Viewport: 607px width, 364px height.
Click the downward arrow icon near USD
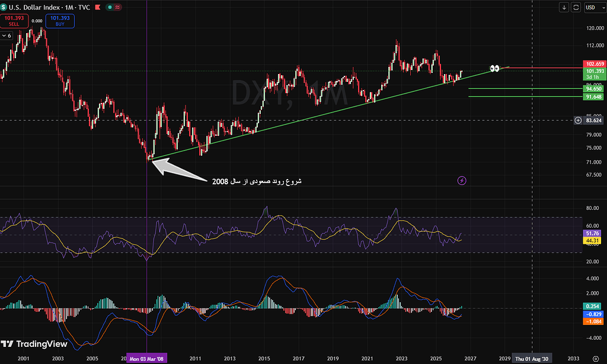[564, 7]
